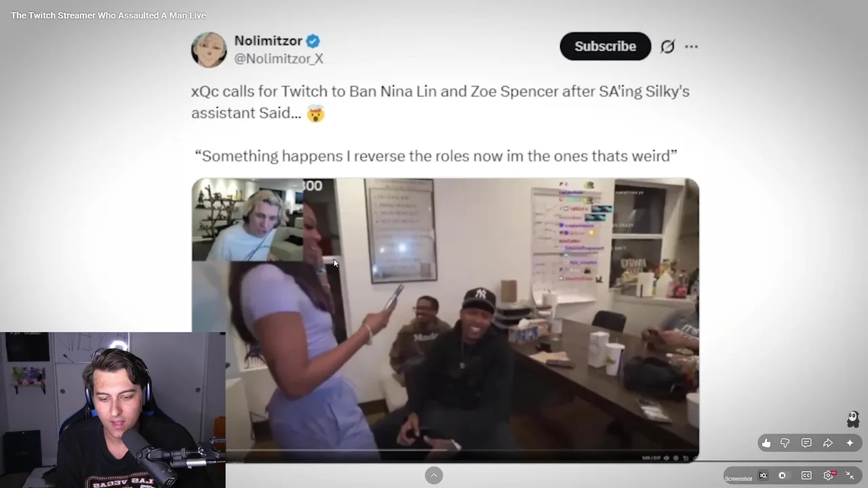This screenshot has height=488, width=868.
Task: Take a Screenshot of the video
Action: (x=738, y=479)
